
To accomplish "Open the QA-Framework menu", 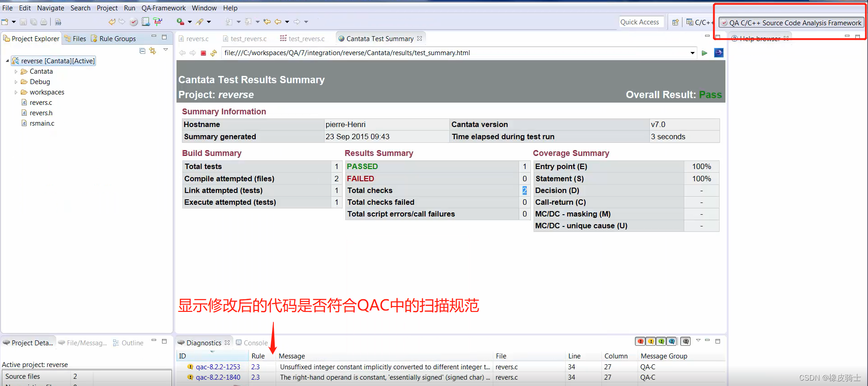I will pos(163,8).
